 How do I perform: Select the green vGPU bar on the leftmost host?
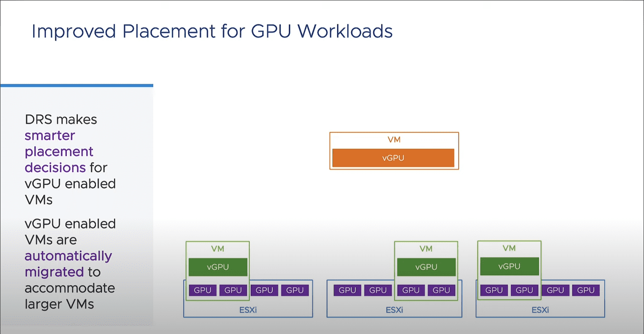218,267
